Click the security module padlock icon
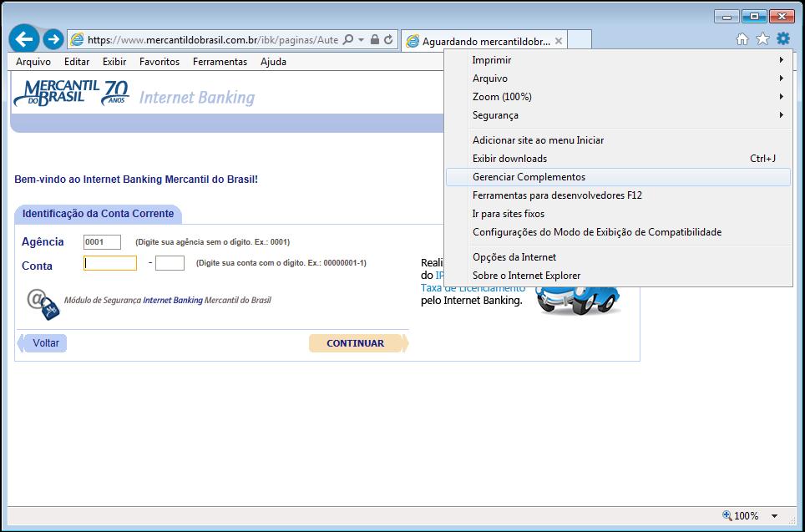805x532 pixels. (43, 304)
